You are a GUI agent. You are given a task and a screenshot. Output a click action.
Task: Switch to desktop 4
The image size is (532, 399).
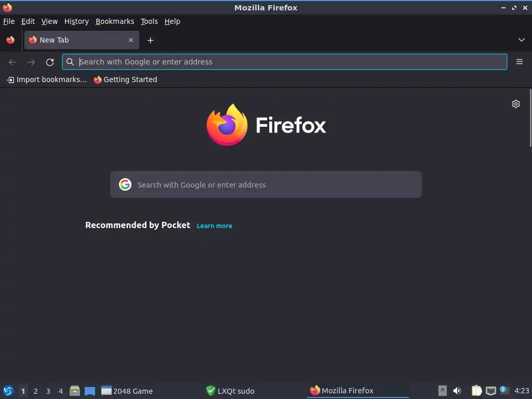tap(61, 391)
